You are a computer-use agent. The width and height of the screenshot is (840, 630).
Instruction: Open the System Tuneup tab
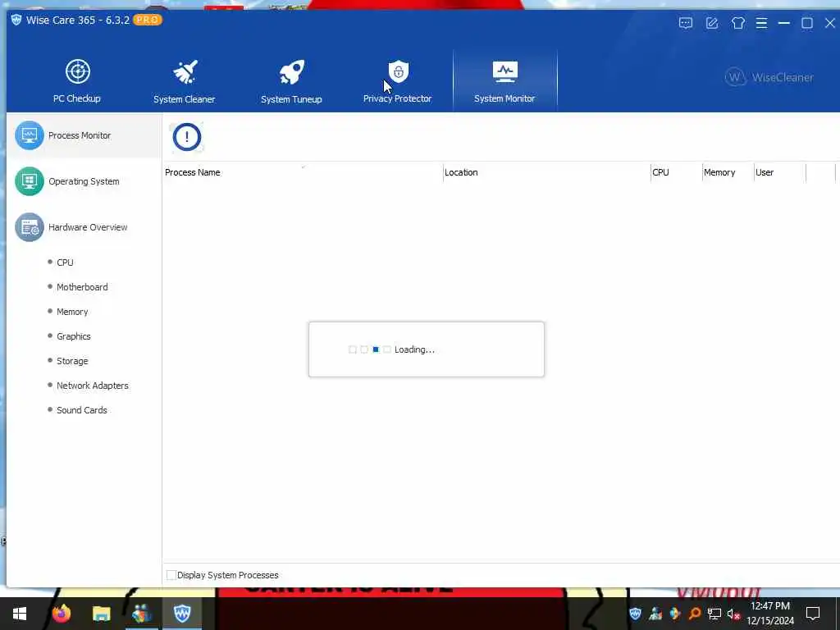coord(291,81)
